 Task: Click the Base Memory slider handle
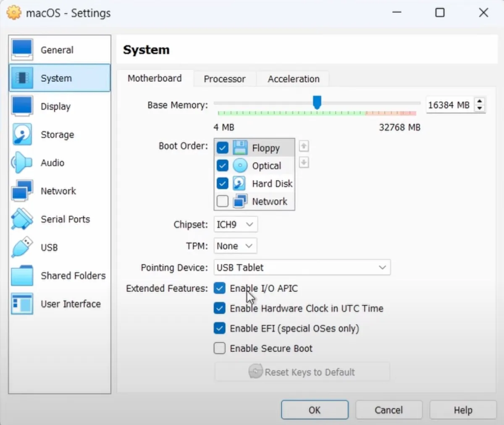tap(317, 102)
